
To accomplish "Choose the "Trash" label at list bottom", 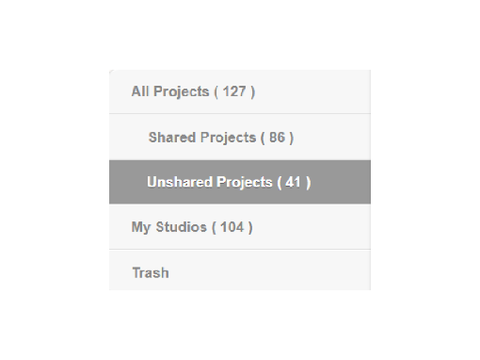I will (151, 273).
